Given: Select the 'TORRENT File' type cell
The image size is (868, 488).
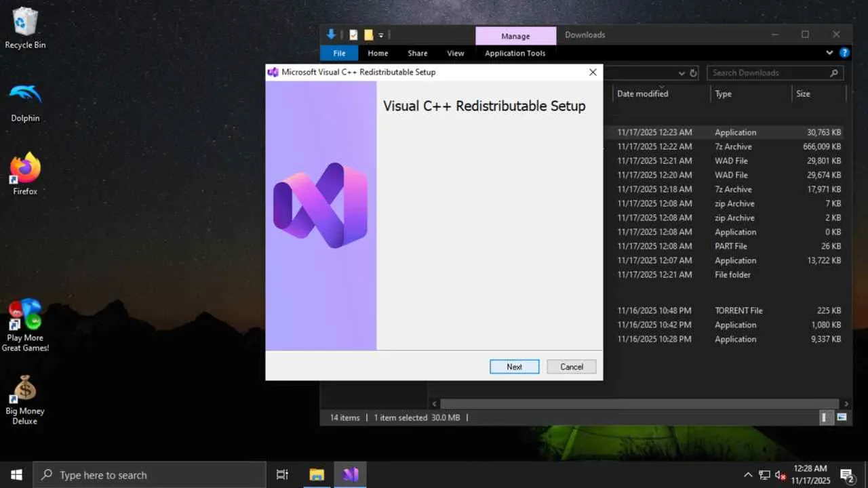Looking at the screenshot, I should pyautogui.click(x=738, y=310).
